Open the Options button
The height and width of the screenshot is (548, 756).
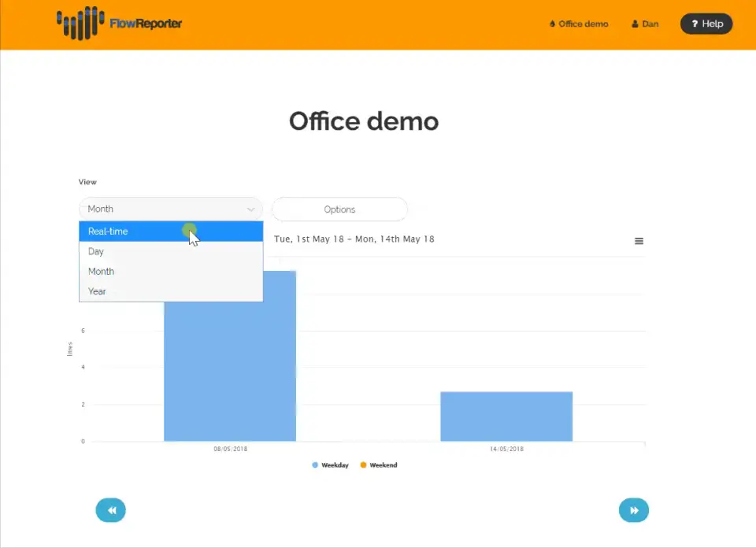[x=339, y=209]
